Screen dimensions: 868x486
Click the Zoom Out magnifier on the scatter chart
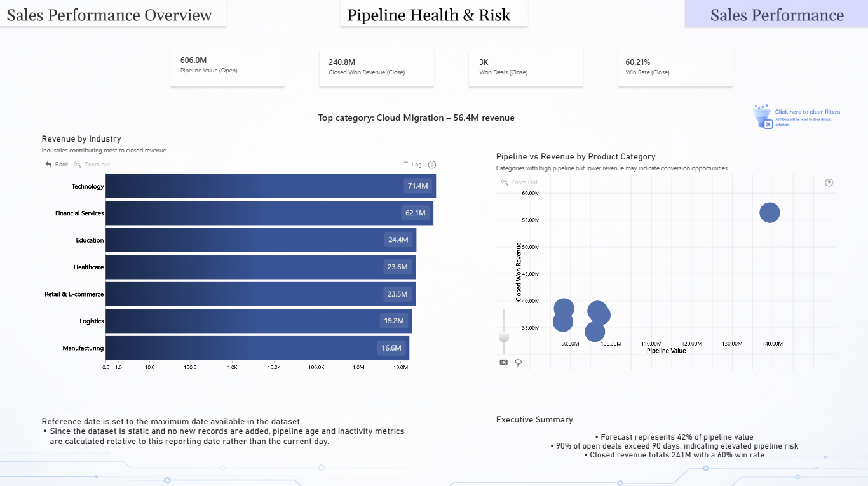pos(505,182)
